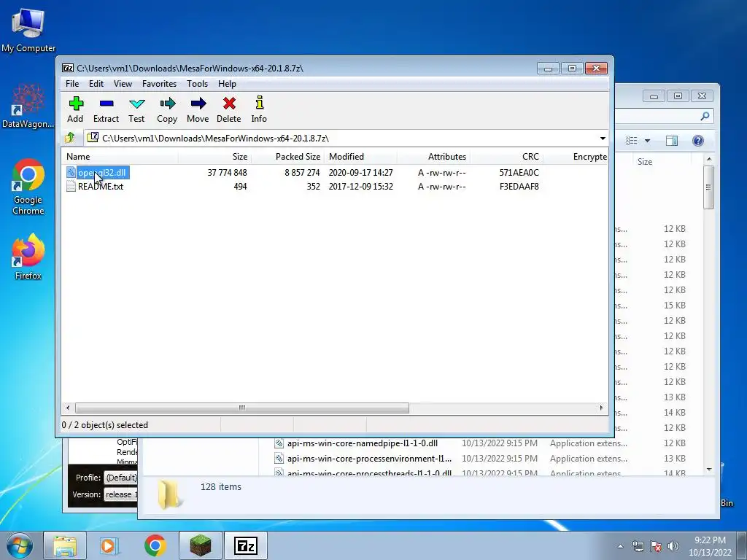Open the launcher Version dropdown
This screenshot has width=747, height=560.
coord(121,495)
